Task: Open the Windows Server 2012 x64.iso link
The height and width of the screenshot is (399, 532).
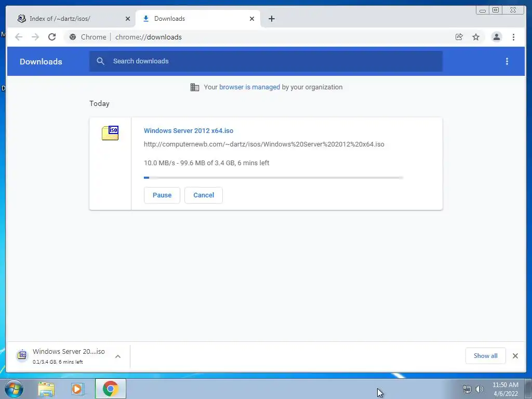Action: coord(188,130)
